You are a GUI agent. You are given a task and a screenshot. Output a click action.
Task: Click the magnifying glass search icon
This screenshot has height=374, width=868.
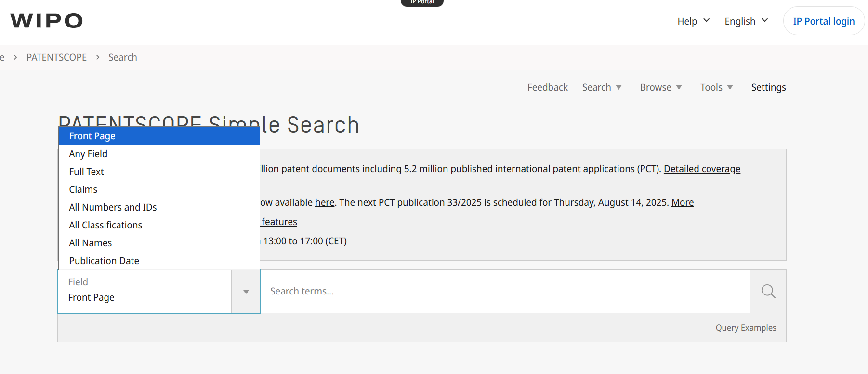click(x=768, y=291)
